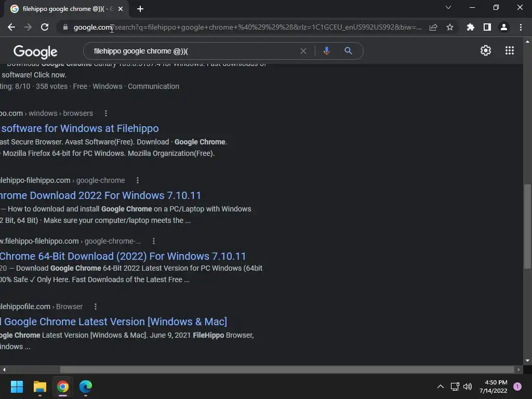Focus the Google search input field
Screen dimensions: 532x399
[193, 51]
